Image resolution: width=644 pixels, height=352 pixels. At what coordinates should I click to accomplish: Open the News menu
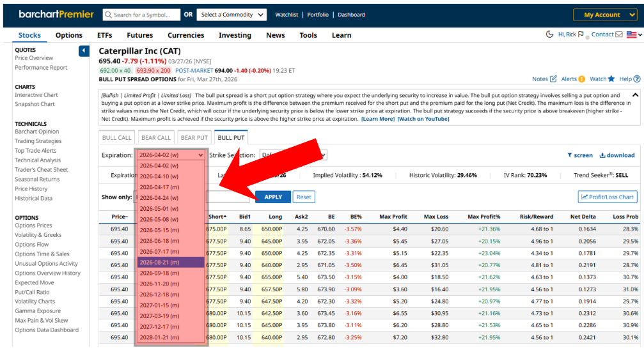(x=275, y=35)
